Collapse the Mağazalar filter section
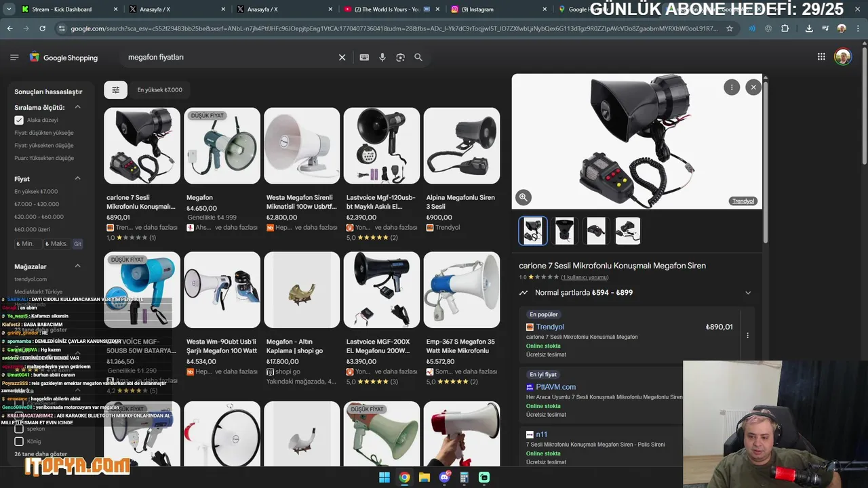868x488 pixels. [77, 266]
